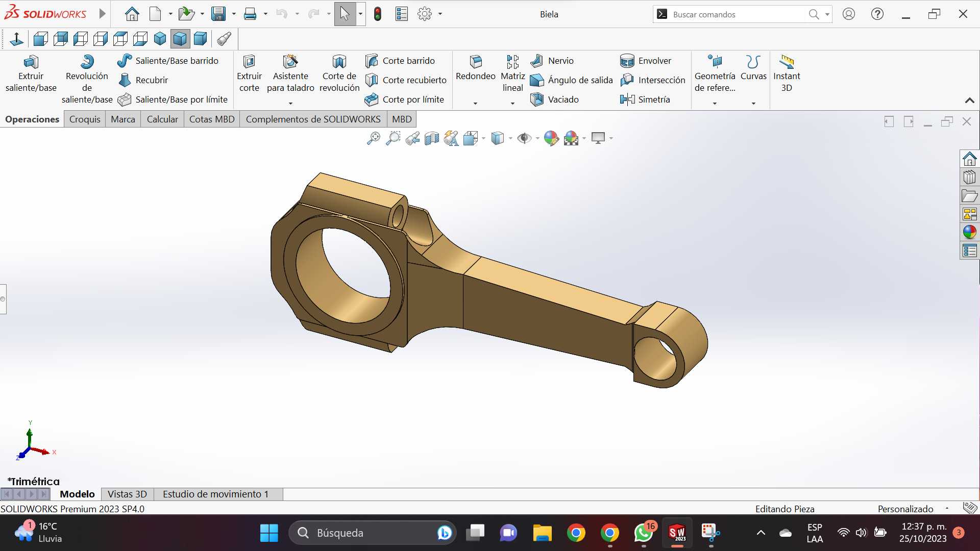Select the Recubrir tool
The image size is (980, 551).
click(143, 80)
